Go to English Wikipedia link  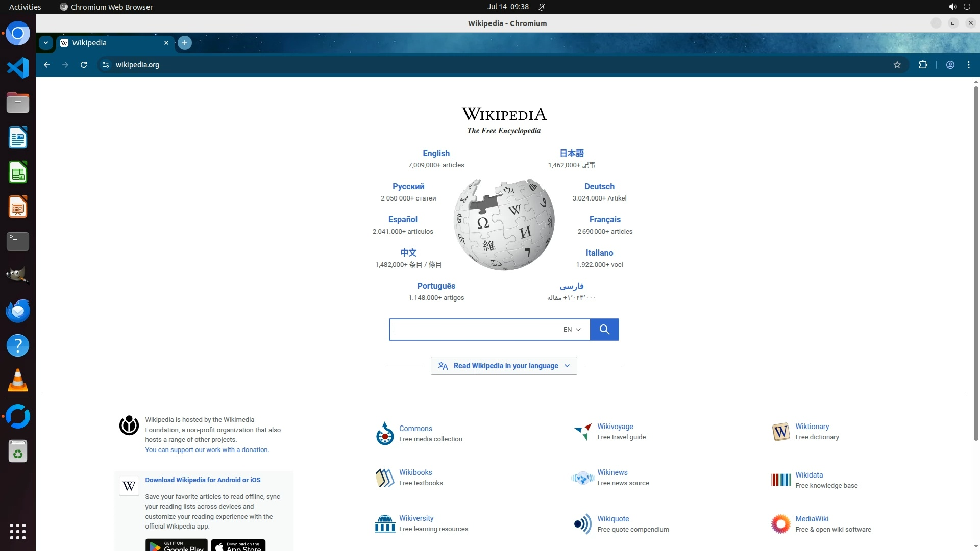(436, 153)
